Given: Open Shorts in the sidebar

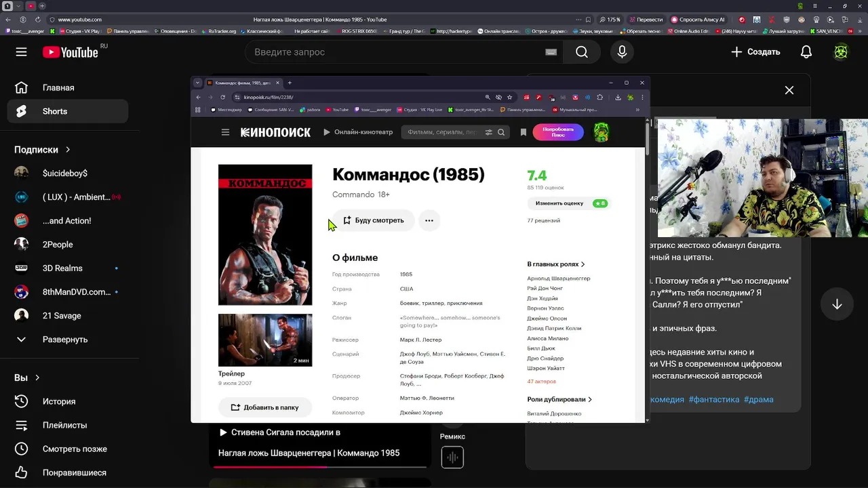Looking at the screenshot, I should click(67, 111).
